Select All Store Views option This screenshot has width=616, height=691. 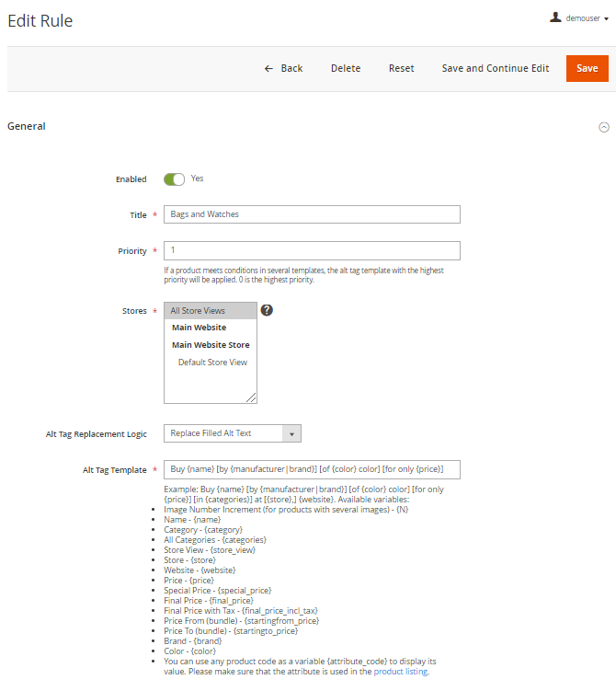click(198, 311)
